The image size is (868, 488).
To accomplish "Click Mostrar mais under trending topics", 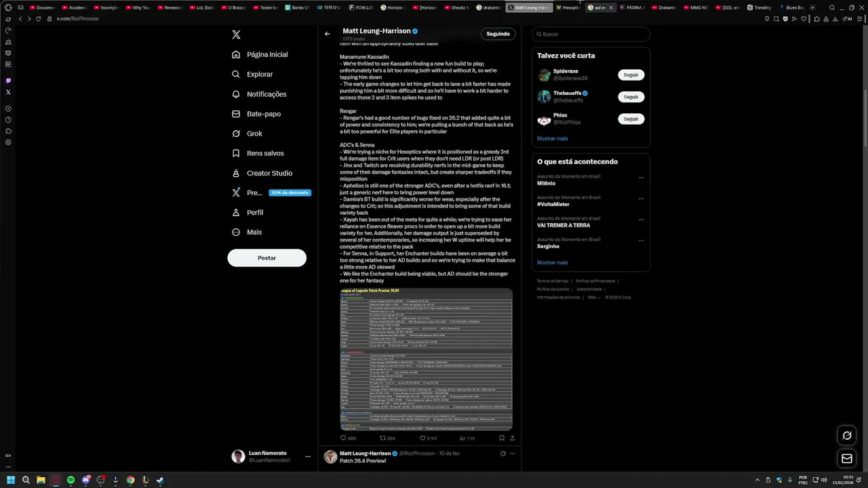I will [x=552, y=262].
